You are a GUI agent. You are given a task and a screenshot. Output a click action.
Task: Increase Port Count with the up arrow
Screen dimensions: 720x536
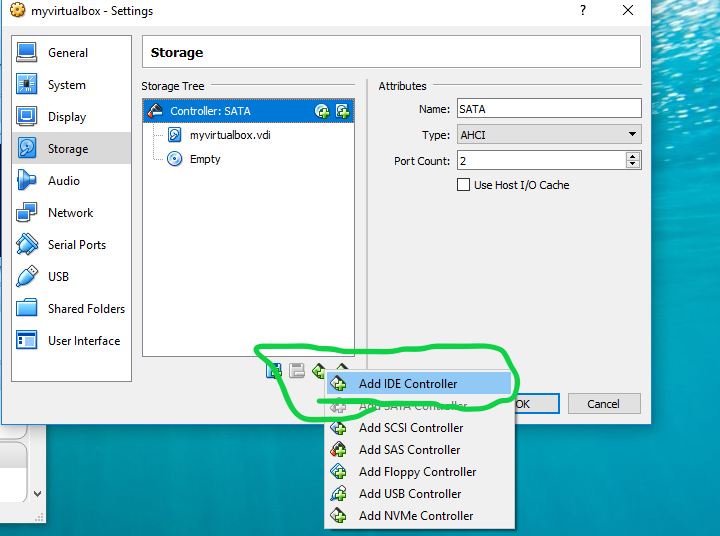point(632,156)
